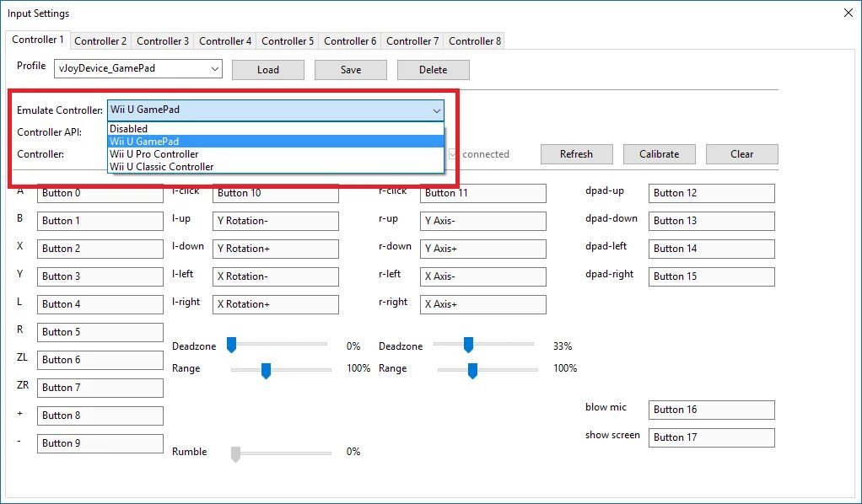Click the minus mapping field Button 9

point(100,443)
